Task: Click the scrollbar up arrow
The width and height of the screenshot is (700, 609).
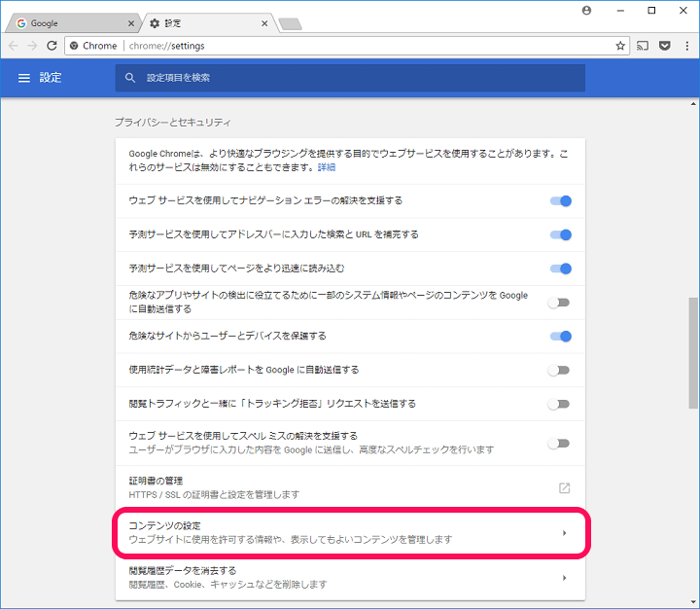Action: pyautogui.click(x=693, y=104)
